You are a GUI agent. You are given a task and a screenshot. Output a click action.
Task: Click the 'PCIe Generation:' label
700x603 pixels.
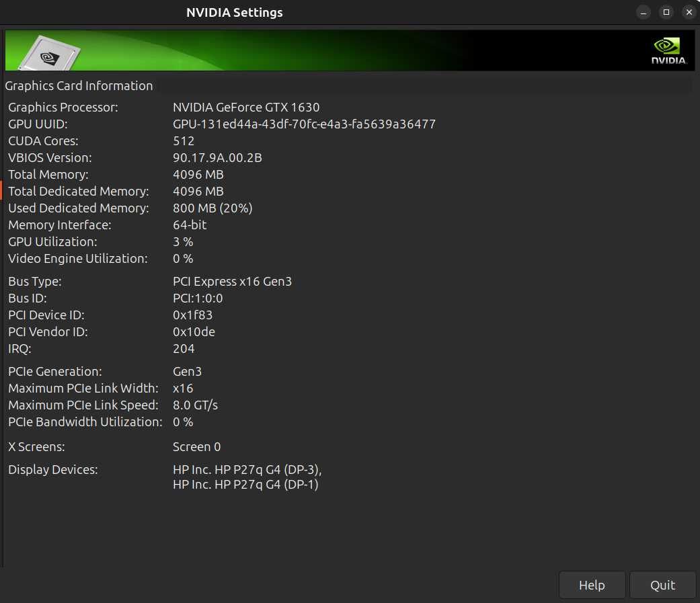click(55, 371)
